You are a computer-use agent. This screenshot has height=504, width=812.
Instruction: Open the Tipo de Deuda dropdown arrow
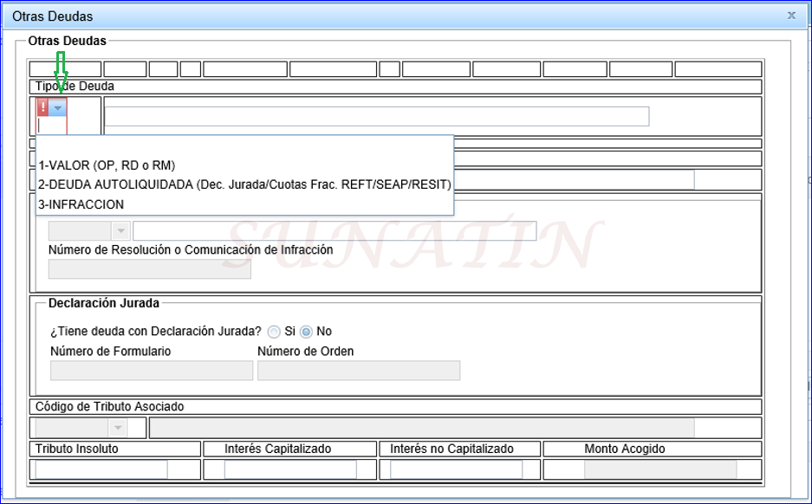[56, 107]
